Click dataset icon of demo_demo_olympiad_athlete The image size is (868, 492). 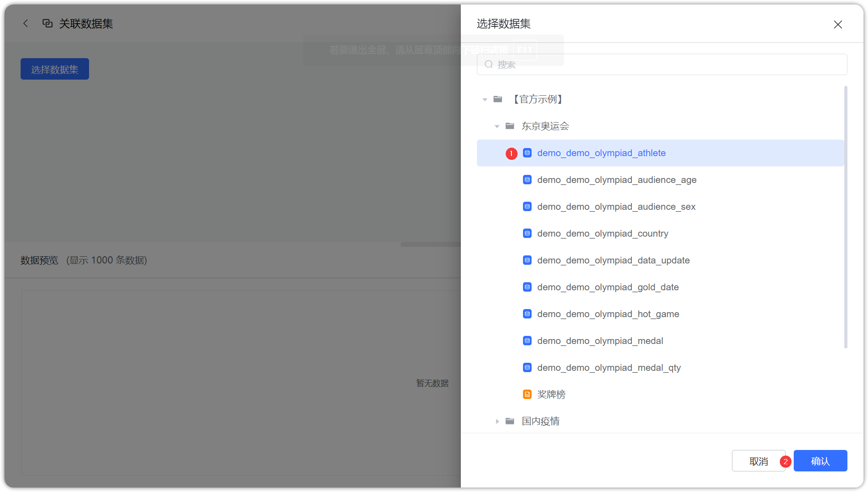(527, 153)
